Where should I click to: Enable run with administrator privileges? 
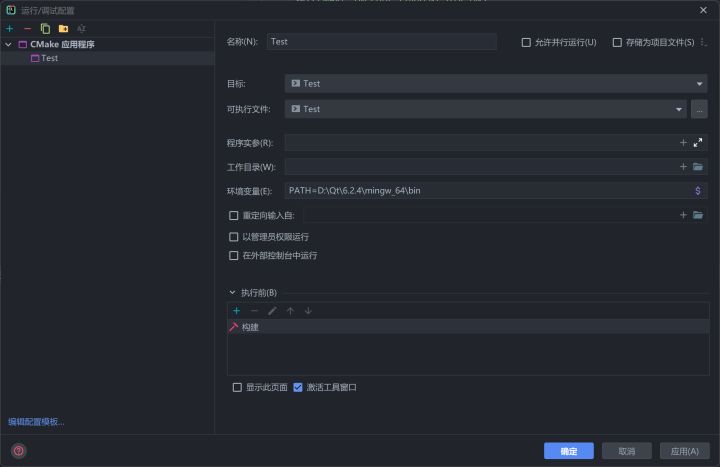[234, 237]
